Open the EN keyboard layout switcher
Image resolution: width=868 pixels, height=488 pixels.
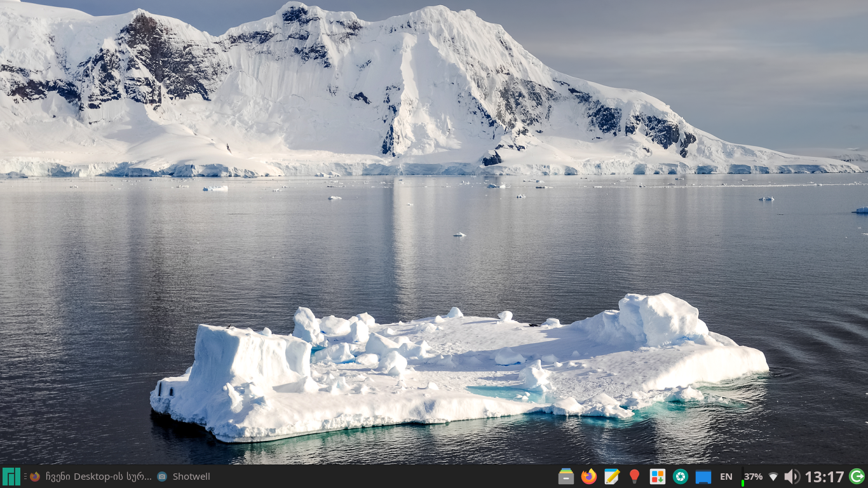coord(726,477)
